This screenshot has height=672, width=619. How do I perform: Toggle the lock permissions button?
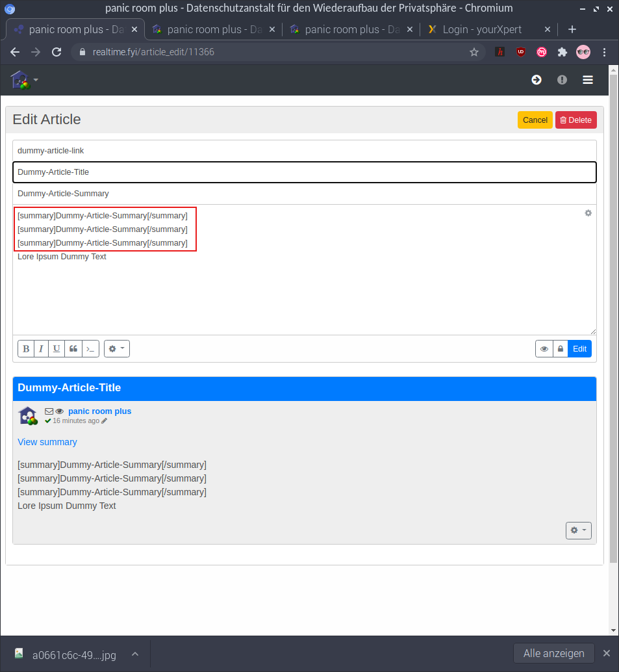(560, 349)
